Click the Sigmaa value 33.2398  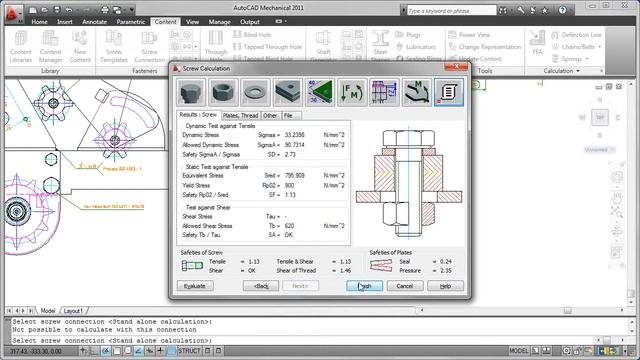tap(295, 135)
